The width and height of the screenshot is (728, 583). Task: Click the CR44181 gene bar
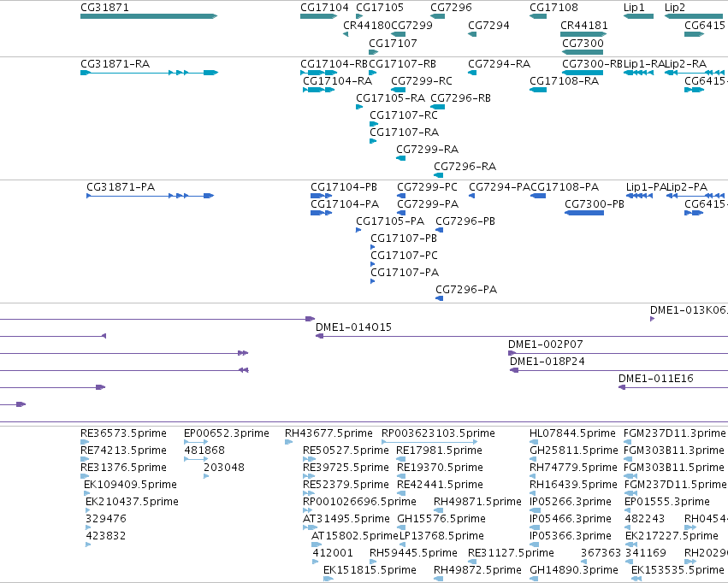coord(583,34)
